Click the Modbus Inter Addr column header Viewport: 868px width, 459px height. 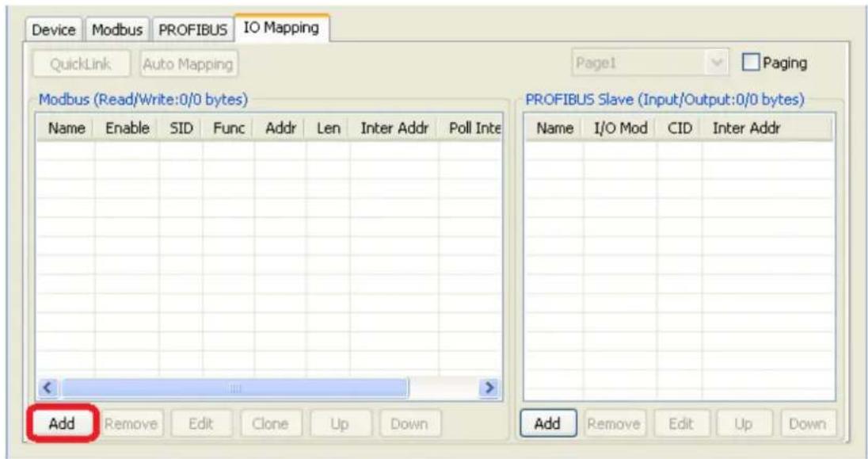394,128
